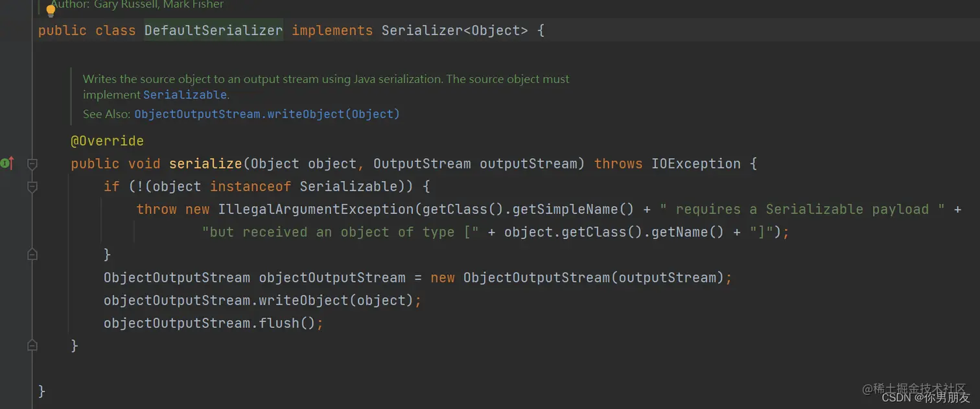The height and width of the screenshot is (409, 980).
Task: Click Serializer<Object> in the class declaration
Action: click(454, 30)
